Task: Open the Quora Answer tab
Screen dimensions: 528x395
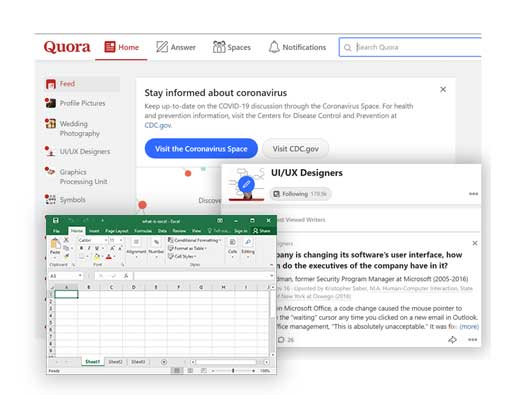Action: point(176,47)
